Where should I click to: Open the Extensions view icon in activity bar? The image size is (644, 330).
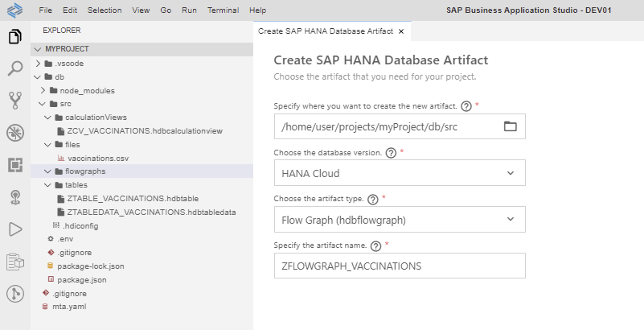point(14,165)
